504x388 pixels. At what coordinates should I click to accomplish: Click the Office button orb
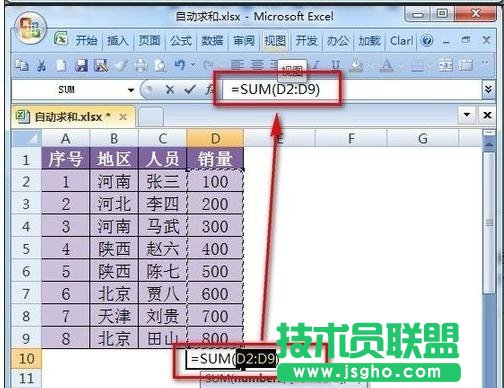[x=30, y=29]
